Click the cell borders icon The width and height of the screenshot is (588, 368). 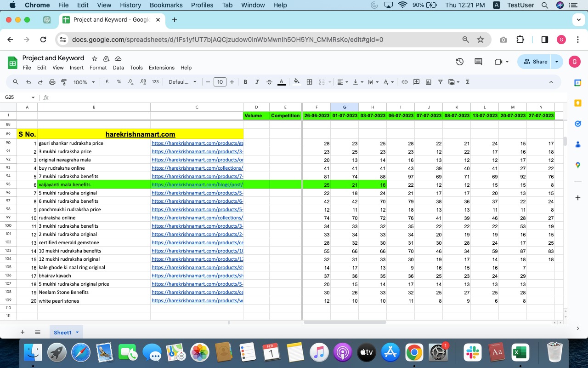(309, 82)
